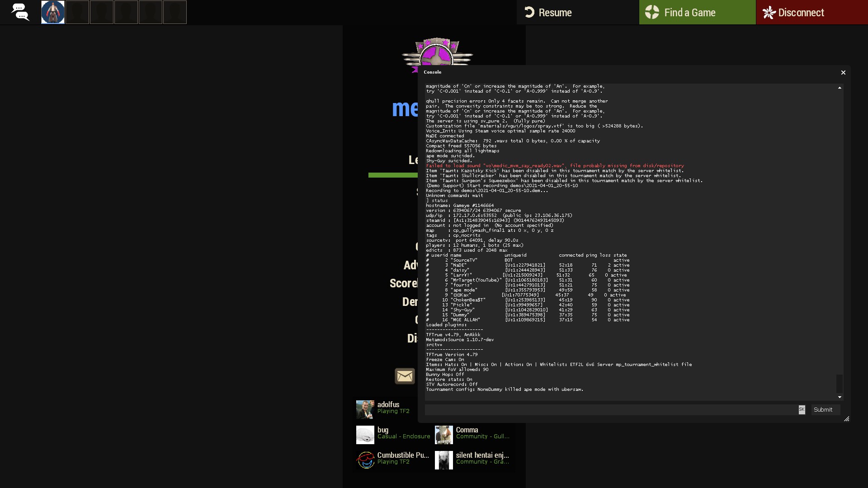868x488 pixels.
Task: Open the chat speech-bubble icon
Action: 20,12
